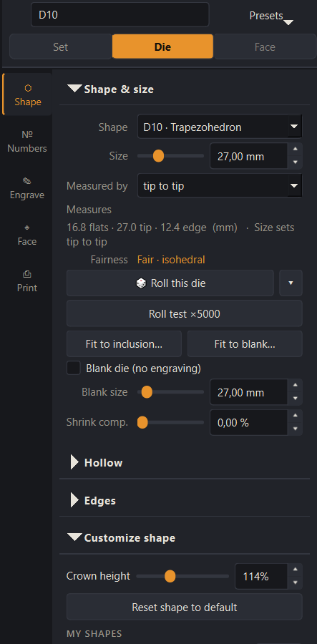Open the Shape sidebar section
The image size is (317, 644).
27,95
